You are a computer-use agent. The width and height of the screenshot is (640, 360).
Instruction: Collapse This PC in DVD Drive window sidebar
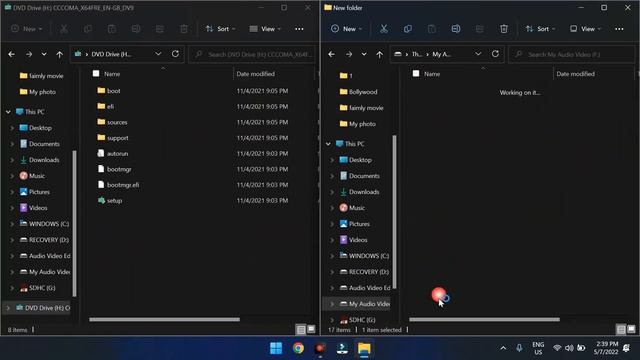8,112
